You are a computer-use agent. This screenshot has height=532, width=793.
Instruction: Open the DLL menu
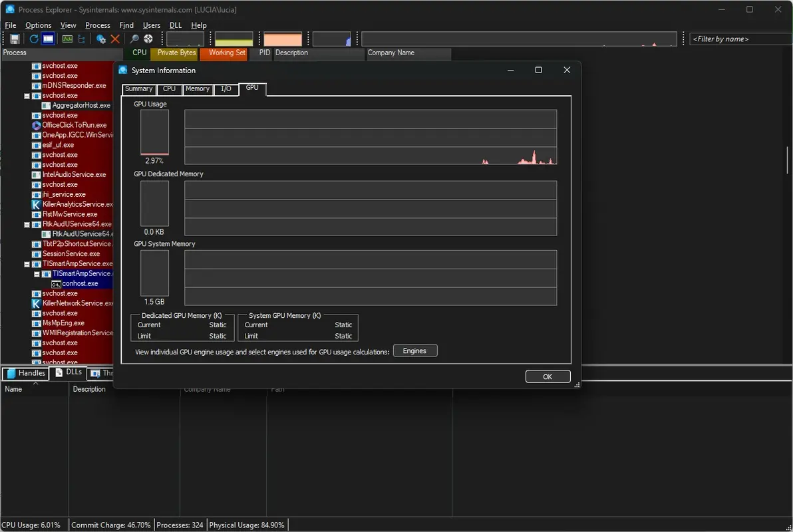pyautogui.click(x=176, y=25)
